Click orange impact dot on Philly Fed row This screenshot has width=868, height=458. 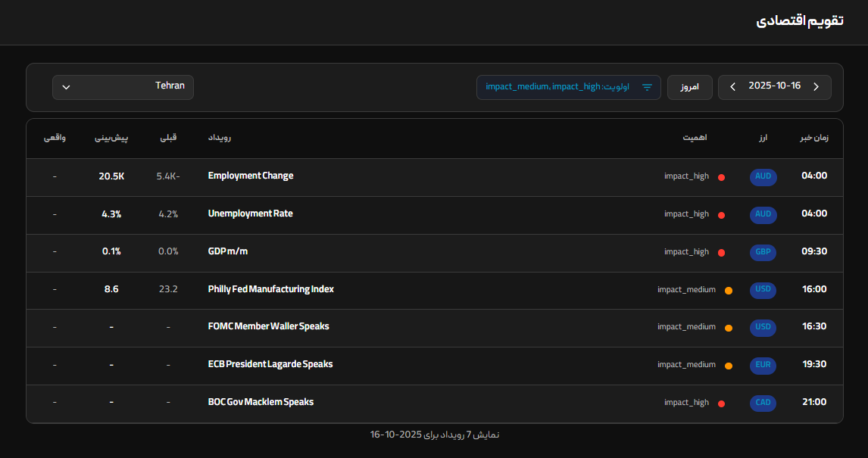click(x=728, y=290)
